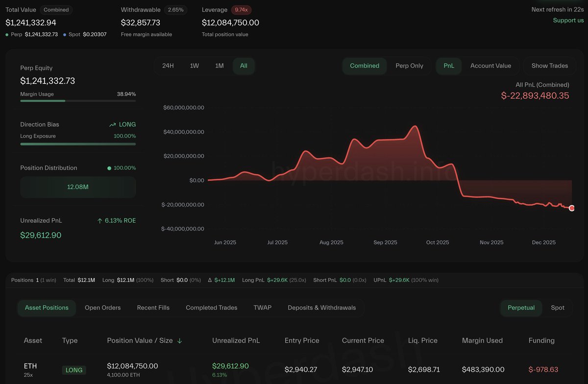Open the Combined selector next to Total Value
Viewport: 588px width, 384px height.
tap(56, 9)
